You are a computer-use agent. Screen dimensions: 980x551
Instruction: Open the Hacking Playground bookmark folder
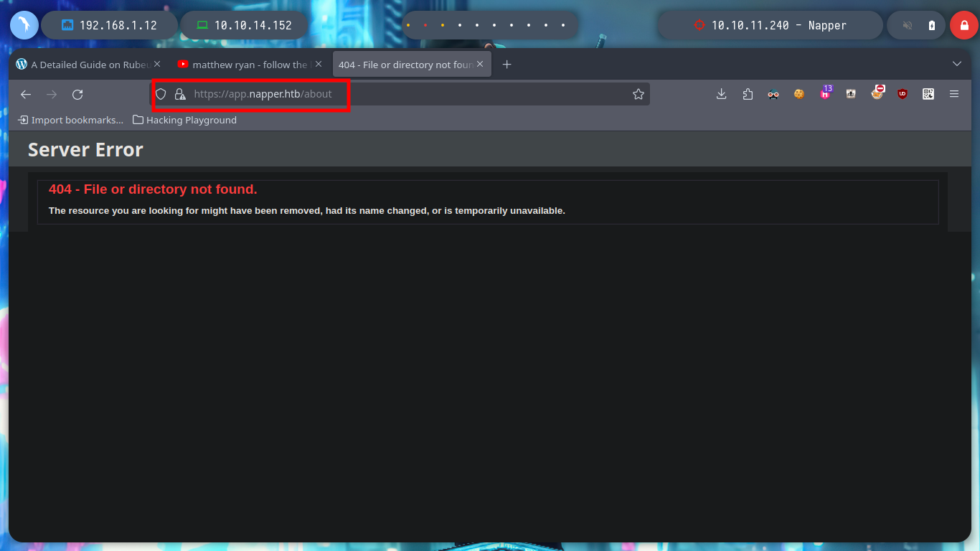click(x=184, y=120)
